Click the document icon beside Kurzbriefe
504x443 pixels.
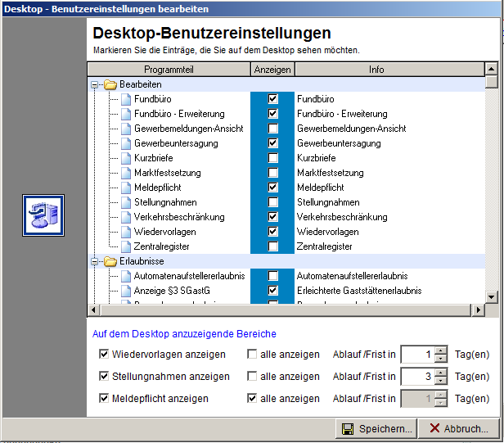coord(126,158)
